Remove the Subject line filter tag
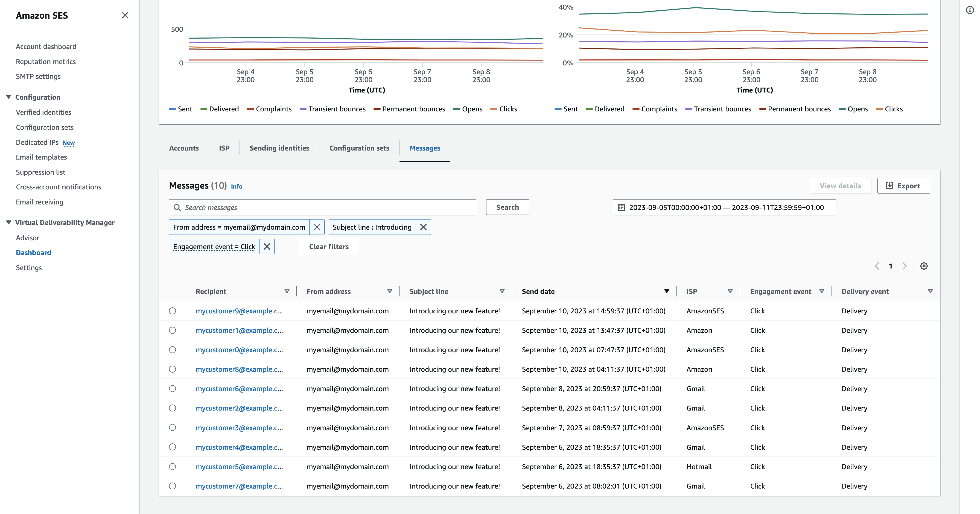This screenshot has height=514, width=980. (423, 227)
